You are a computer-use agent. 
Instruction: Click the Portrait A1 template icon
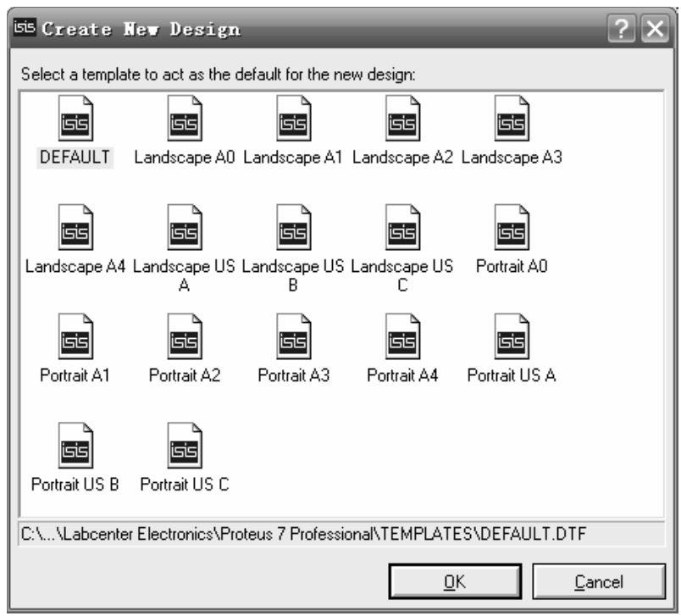75,336
